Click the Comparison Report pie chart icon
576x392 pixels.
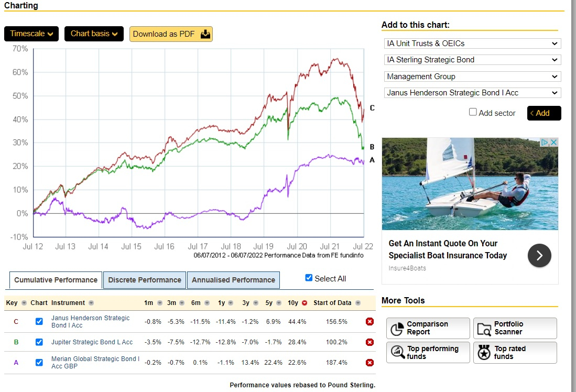pos(397,328)
